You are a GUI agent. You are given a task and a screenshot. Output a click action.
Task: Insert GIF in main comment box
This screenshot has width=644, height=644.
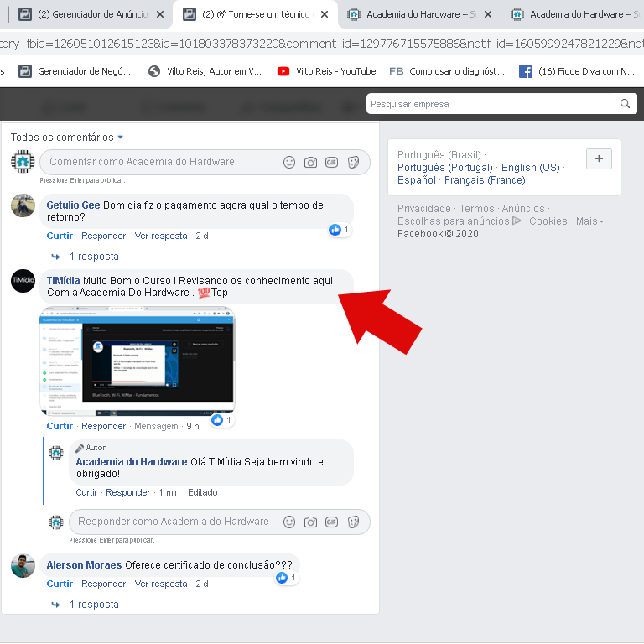coord(331,162)
